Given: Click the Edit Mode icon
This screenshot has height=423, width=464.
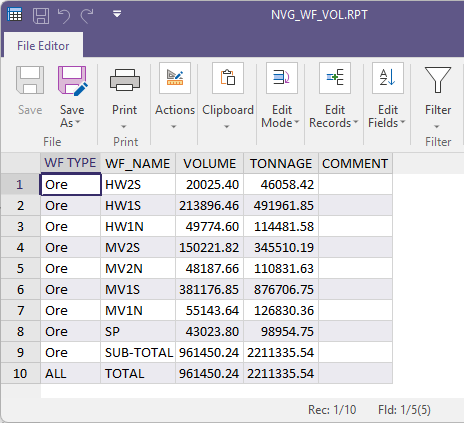Looking at the screenshot, I should (282, 78).
